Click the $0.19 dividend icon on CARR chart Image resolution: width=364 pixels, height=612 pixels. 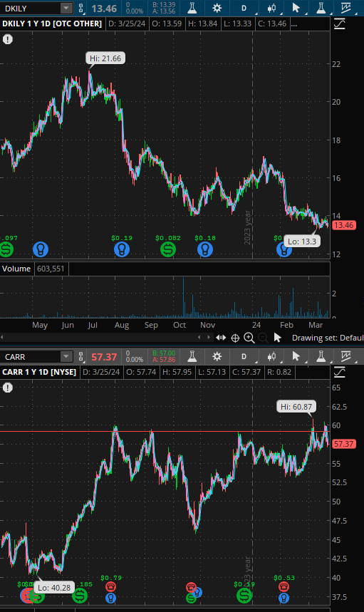click(244, 596)
